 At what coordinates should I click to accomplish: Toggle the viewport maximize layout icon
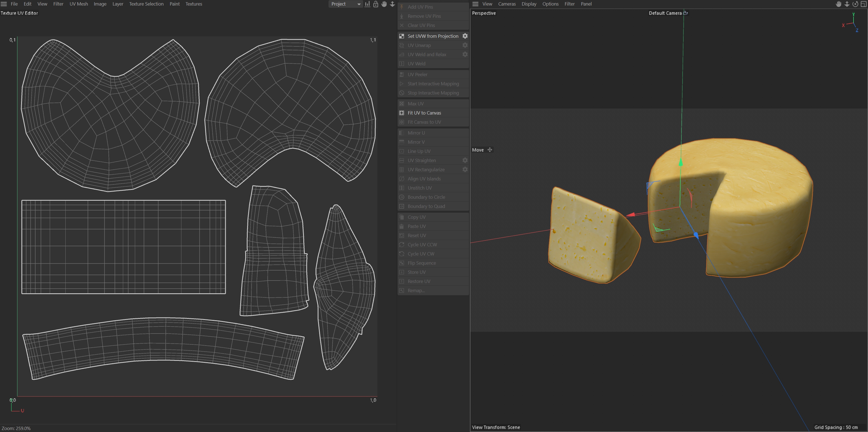point(863,4)
